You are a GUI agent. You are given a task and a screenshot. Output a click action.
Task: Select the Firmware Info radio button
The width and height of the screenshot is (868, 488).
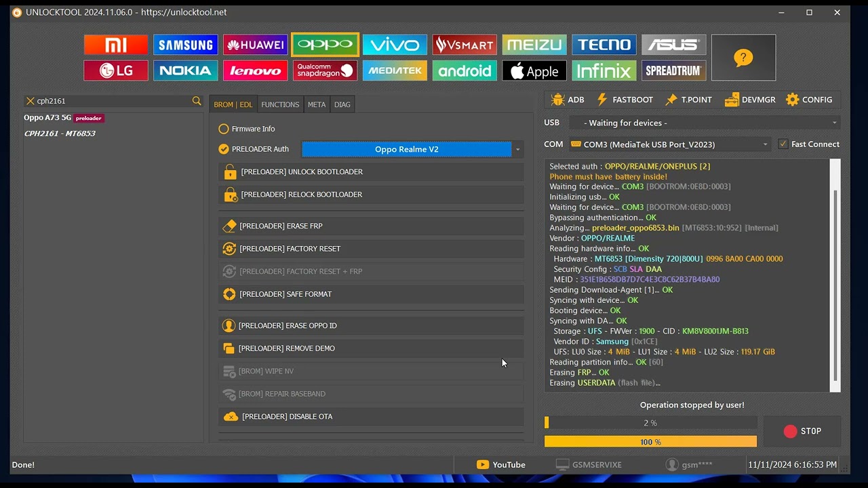[x=224, y=129]
